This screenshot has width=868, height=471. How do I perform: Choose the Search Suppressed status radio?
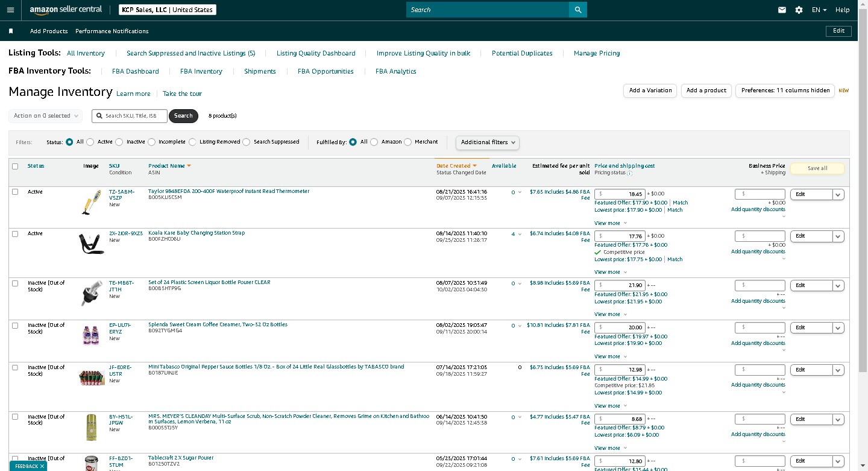[246, 142]
